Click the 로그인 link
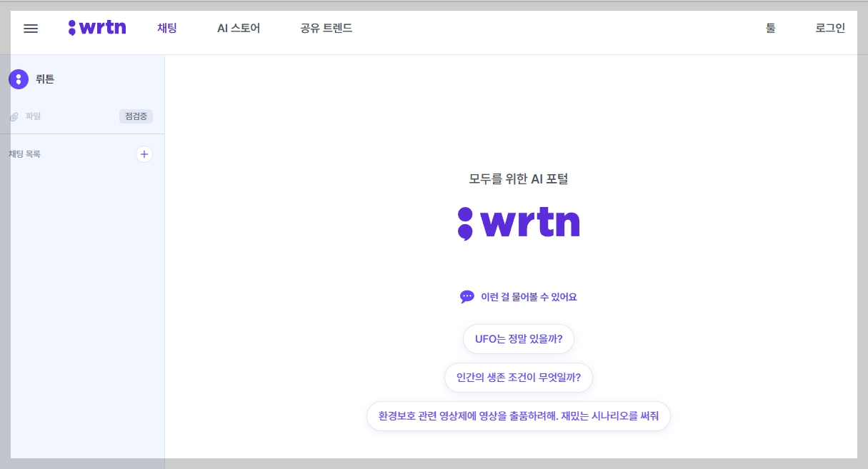The height and width of the screenshot is (469, 868). point(828,28)
